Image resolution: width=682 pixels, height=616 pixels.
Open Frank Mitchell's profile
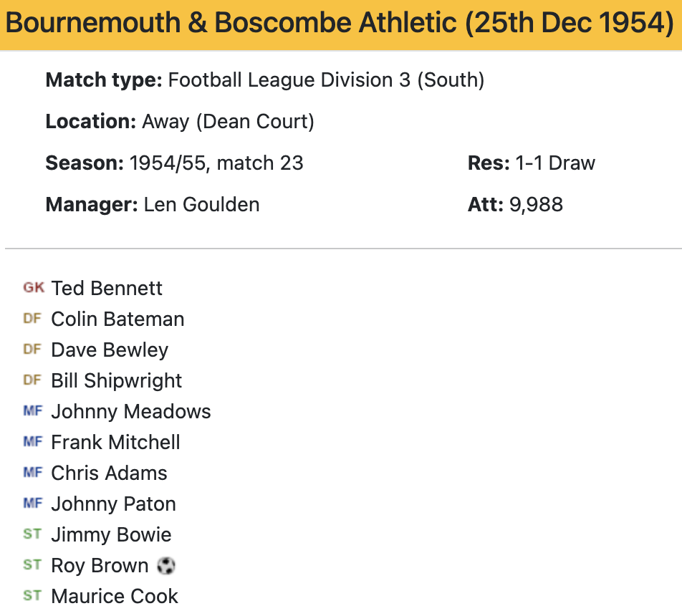[115, 442]
